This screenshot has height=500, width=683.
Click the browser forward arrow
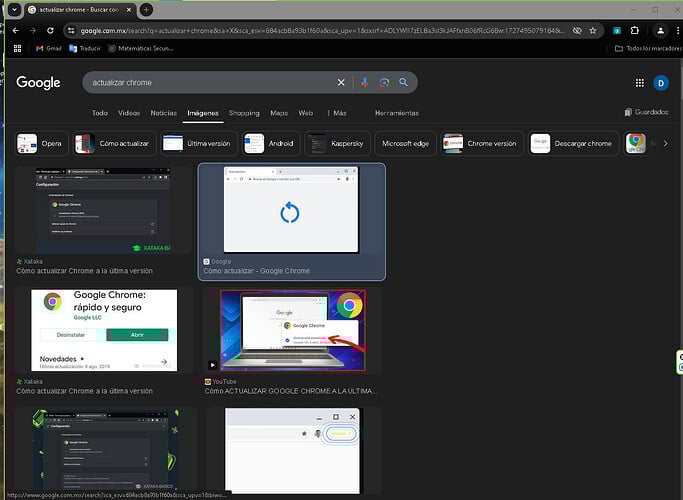coord(33,30)
